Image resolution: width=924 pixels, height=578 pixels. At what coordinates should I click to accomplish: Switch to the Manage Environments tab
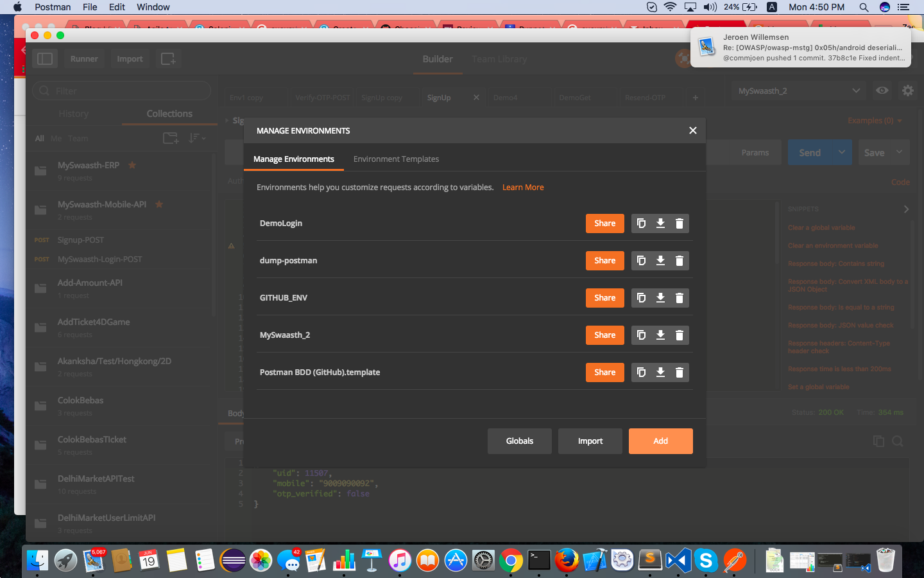pyautogui.click(x=294, y=159)
